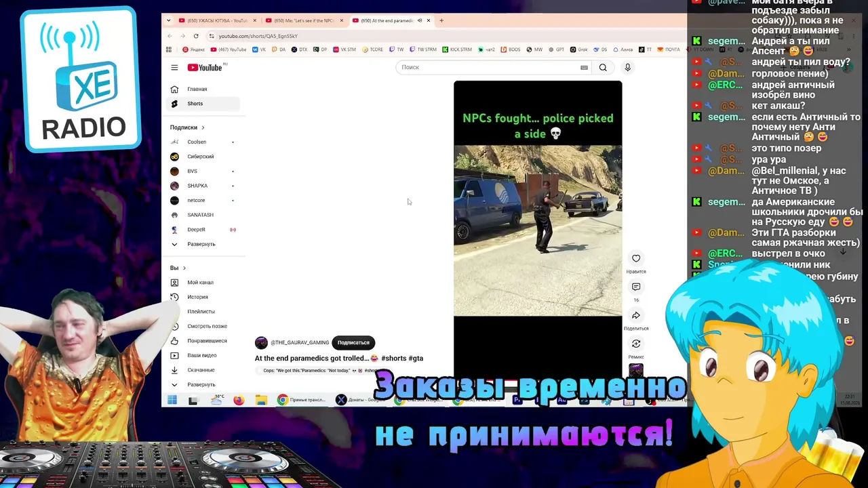This screenshot has height=488, width=868.
Task: Open the @THE_GAURAV_GAMING channel
Action: (300, 342)
